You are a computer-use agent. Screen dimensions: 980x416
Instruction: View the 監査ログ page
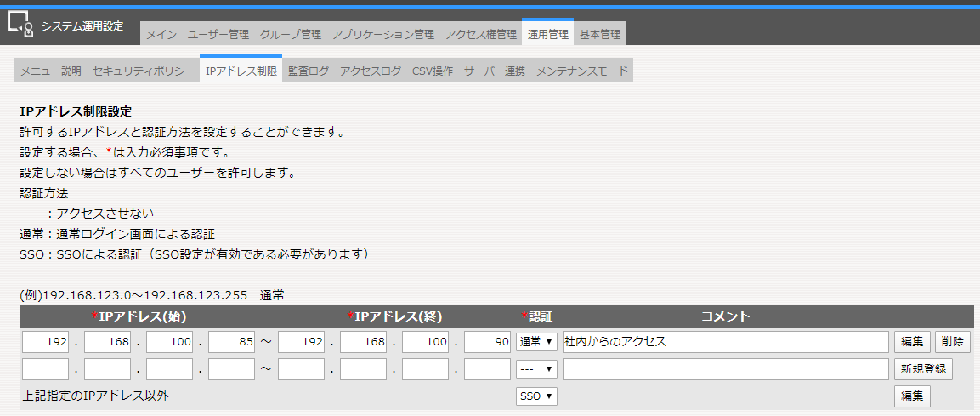click(309, 71)
